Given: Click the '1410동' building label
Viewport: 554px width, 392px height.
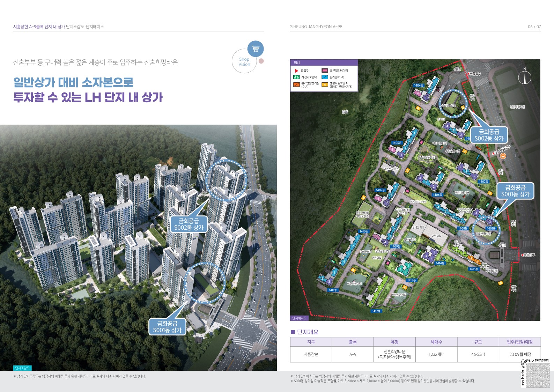Looking at the screenshot, I should click(364, 231).
